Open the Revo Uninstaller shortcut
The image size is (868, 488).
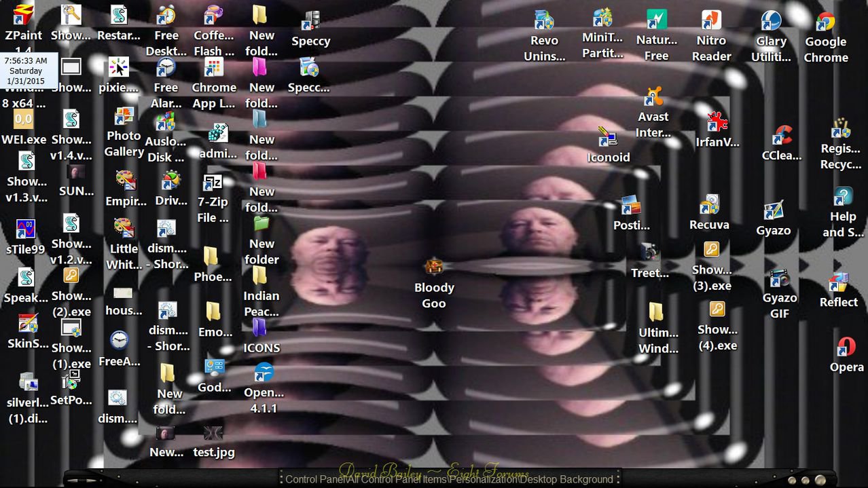coord(543,21)
